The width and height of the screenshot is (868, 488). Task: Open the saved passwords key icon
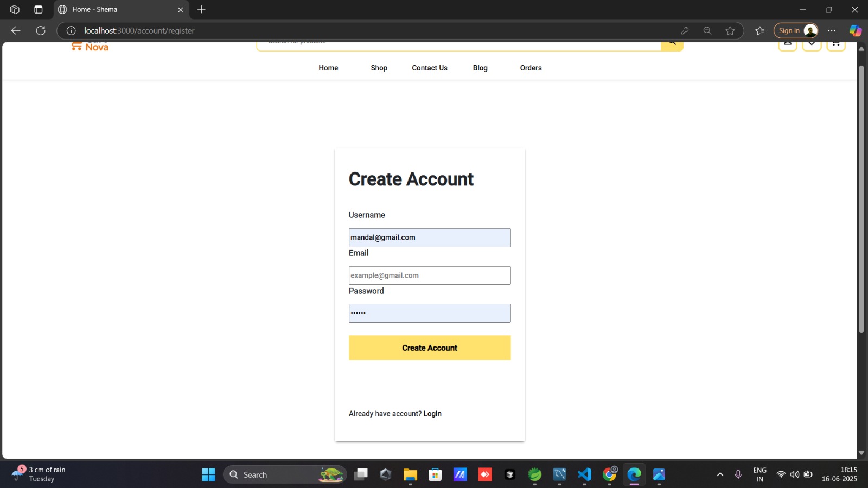coord(685,31)
